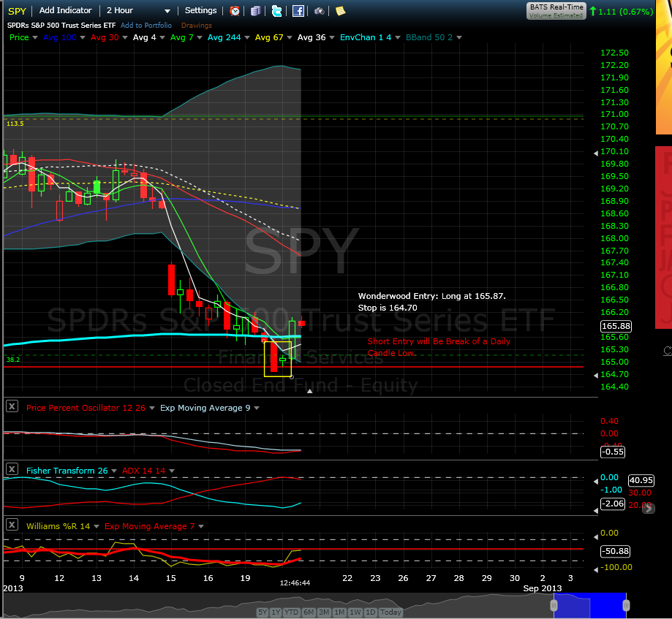Select the 3M time range button

324,612
